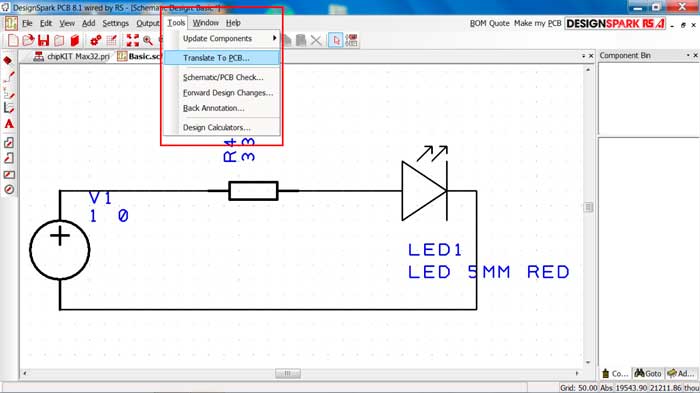This screenshot has height=393, width=700.
Task: Click the magnifier zoom icon
Action: [148, 41]
